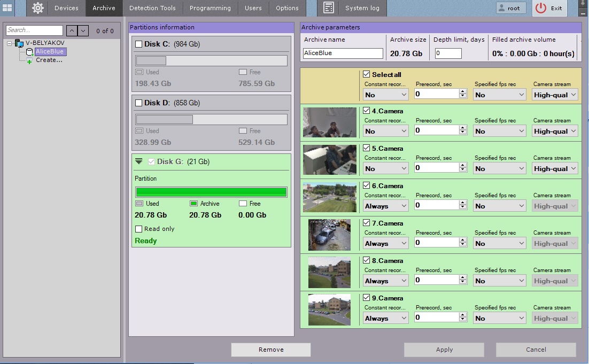The image size is (589, 364).
Task: Toggle the Read only checkbox
Action: [x=139, y=229]
